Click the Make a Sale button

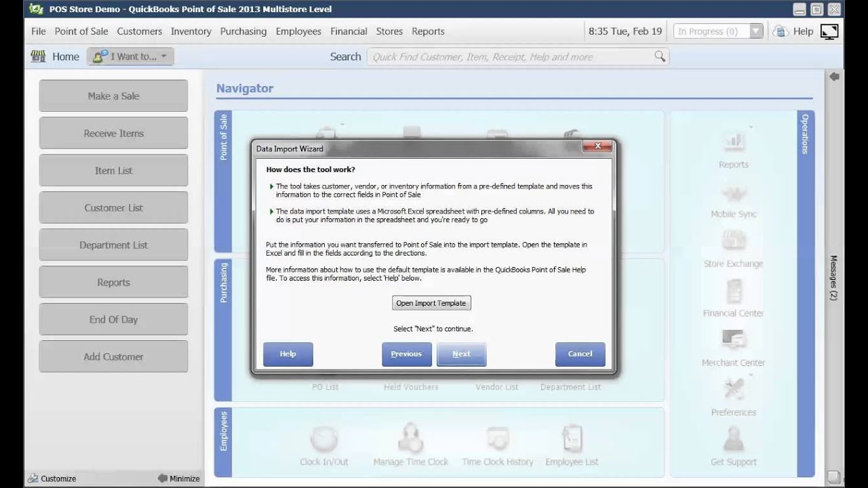113,96
